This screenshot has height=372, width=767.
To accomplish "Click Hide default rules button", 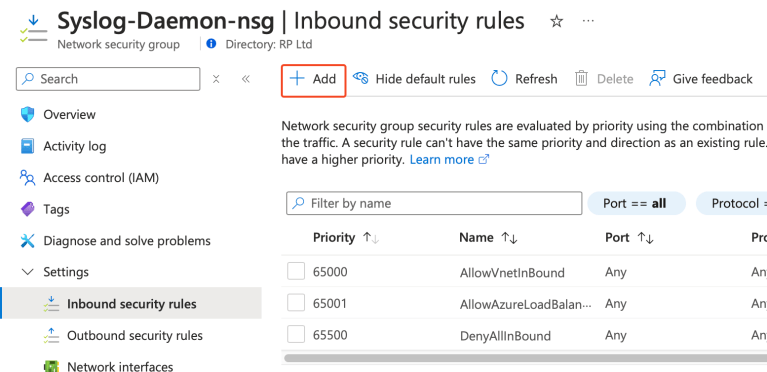I will [x=414, y=79].
